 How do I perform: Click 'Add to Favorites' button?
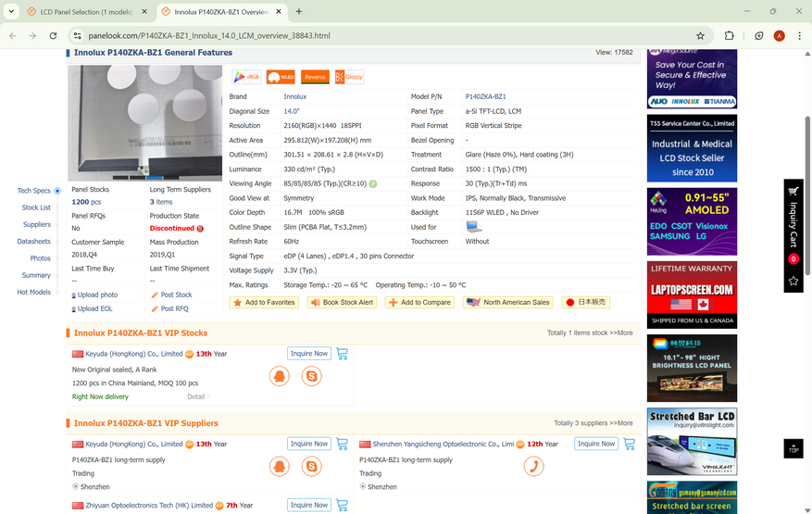tap(264, 303)
